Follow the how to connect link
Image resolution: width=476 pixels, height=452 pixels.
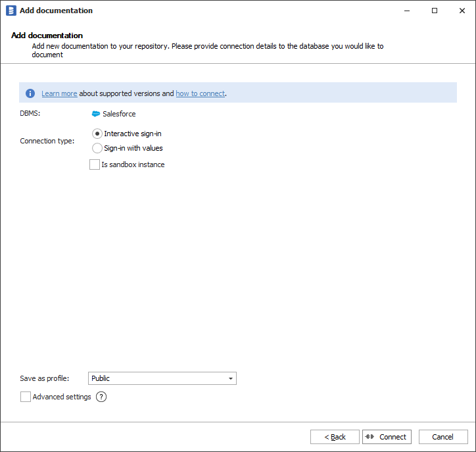[x=200, y=93]
